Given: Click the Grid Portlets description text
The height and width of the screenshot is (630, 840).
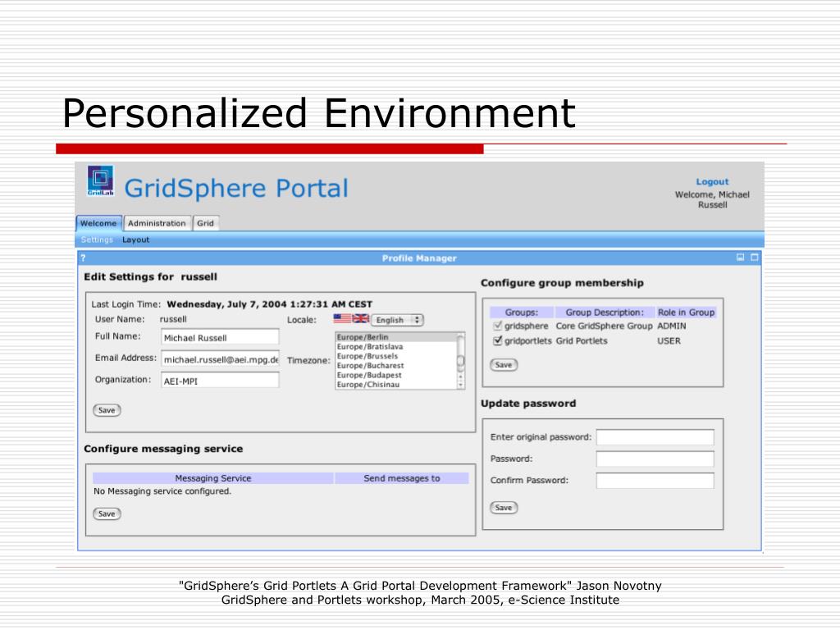Looking at the screenshot, I should (x=582, y=340).
